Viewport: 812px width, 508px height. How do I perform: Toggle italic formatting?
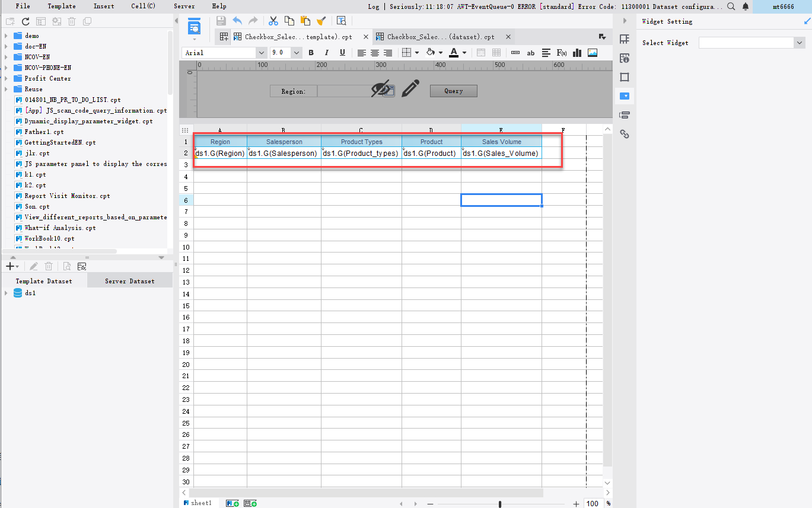(x=327, y=53)
